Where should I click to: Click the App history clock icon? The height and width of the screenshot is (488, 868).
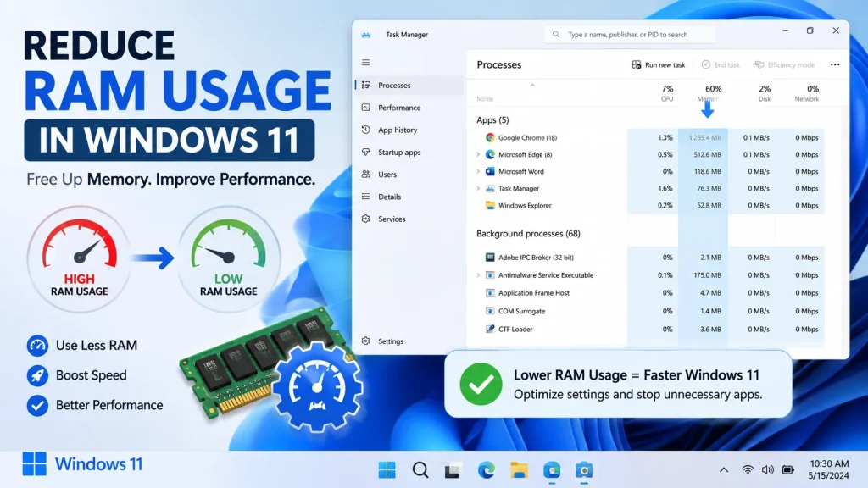(x=366, y=130)
